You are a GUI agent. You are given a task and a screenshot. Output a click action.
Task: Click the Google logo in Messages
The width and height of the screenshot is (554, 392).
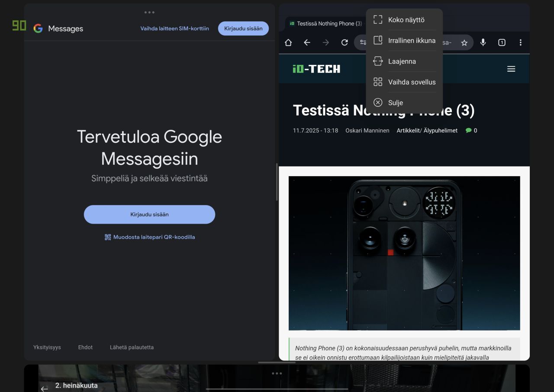click(38, 29)
